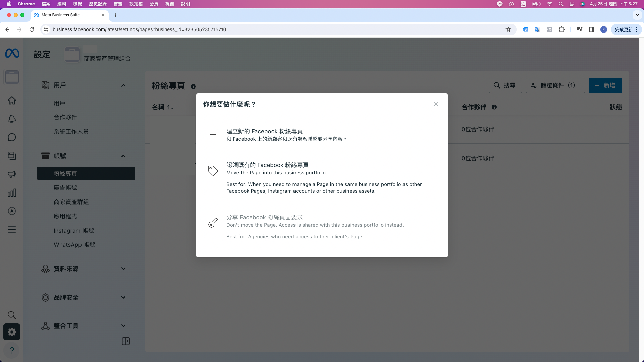Viewport: 644px width, 362px height.
Task: Open the 書籤 menu
Action: (118, 4)
